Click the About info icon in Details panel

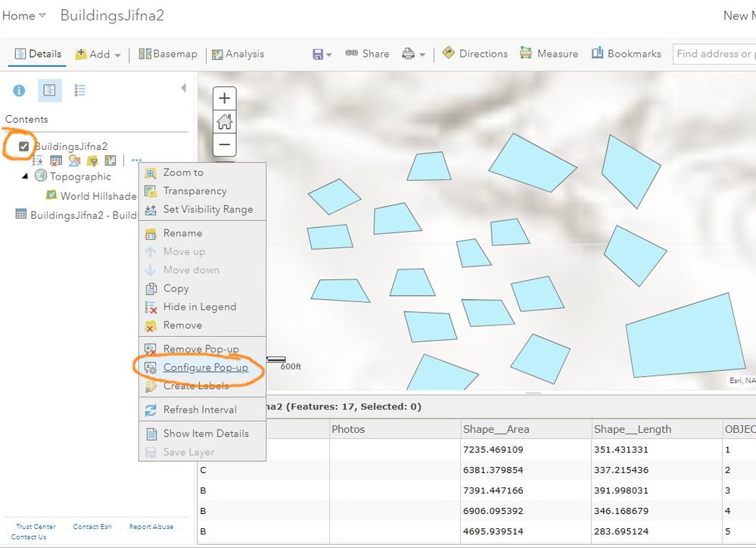pyautogui.click(x=19, y=90)
